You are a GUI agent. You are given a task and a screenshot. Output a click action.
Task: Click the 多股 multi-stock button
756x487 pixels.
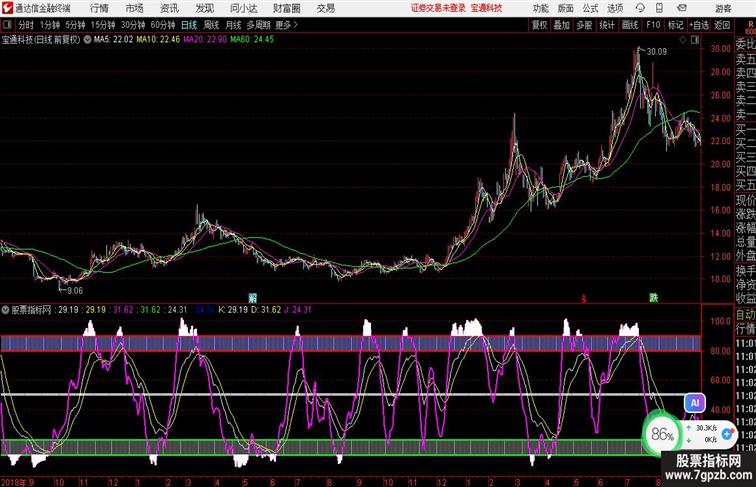[x=584, y=25]
